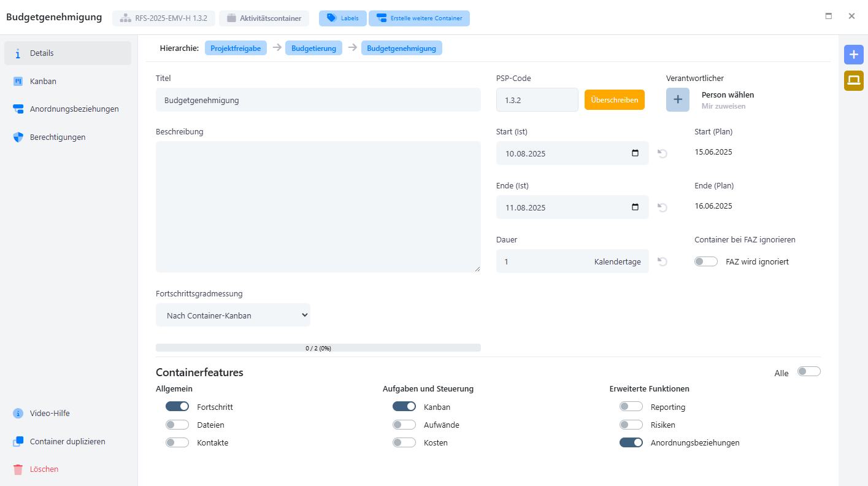Maximize the dialog window

(829, 16)
